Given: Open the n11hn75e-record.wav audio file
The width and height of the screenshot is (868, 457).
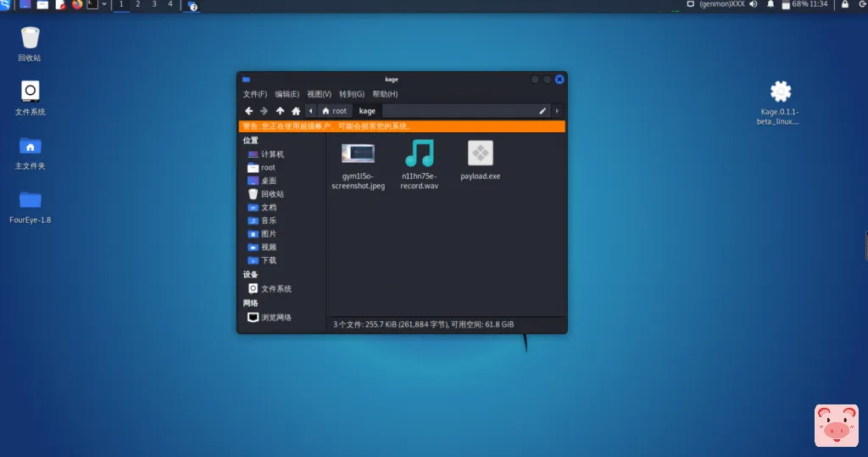Looking at the screenshot, I should pos(419,153).
